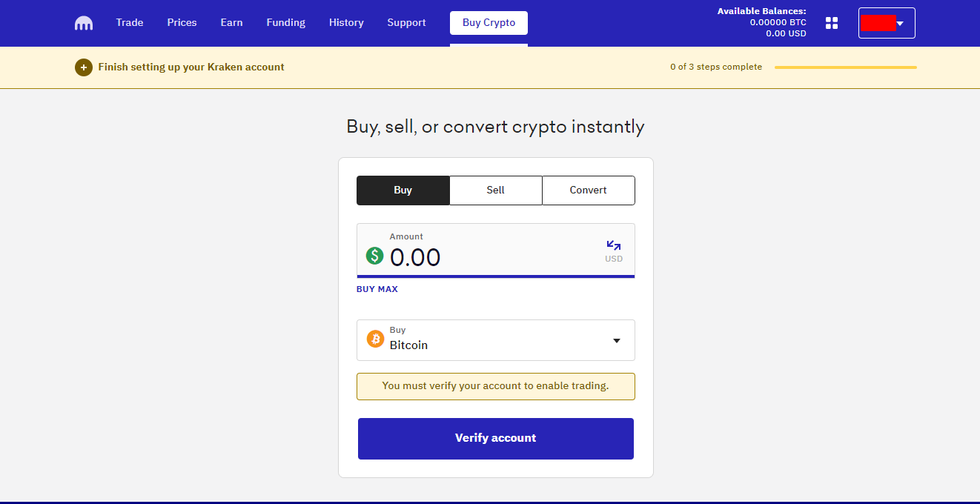Switch to the Sell tab
The image size is (980, 504).
tap(496, 190)
